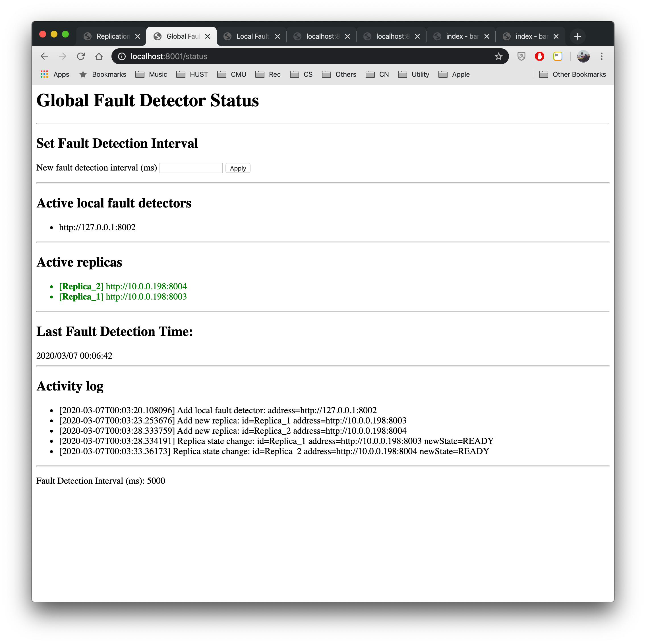Open the Music bookmarks folder
The width and height of the screenshot is (646, 644).
(151, 74)
